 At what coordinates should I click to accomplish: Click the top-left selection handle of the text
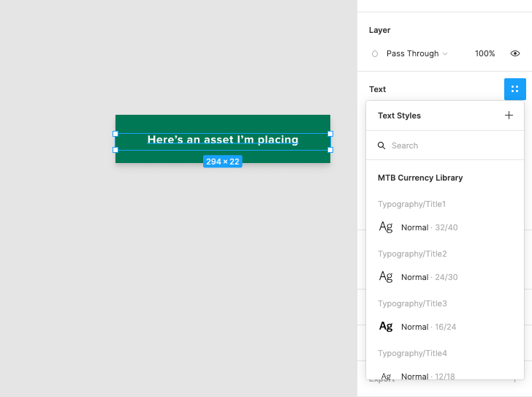tap(115, 134)
